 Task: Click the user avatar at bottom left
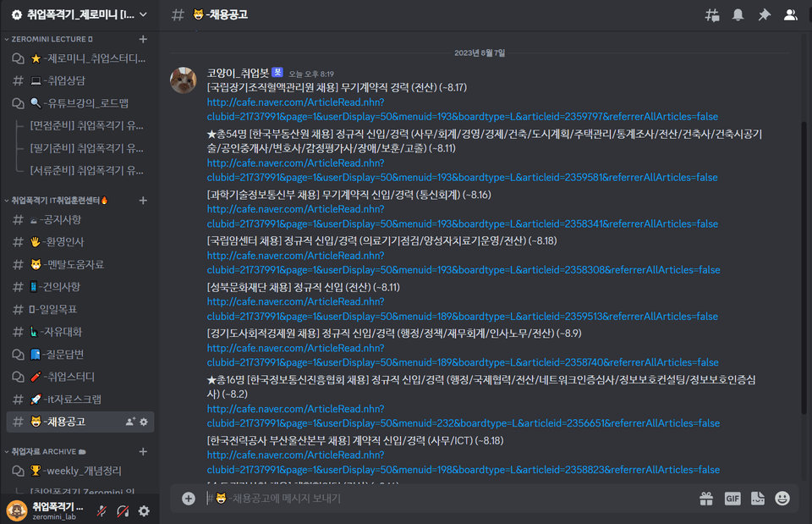click(x=17, y=510)
